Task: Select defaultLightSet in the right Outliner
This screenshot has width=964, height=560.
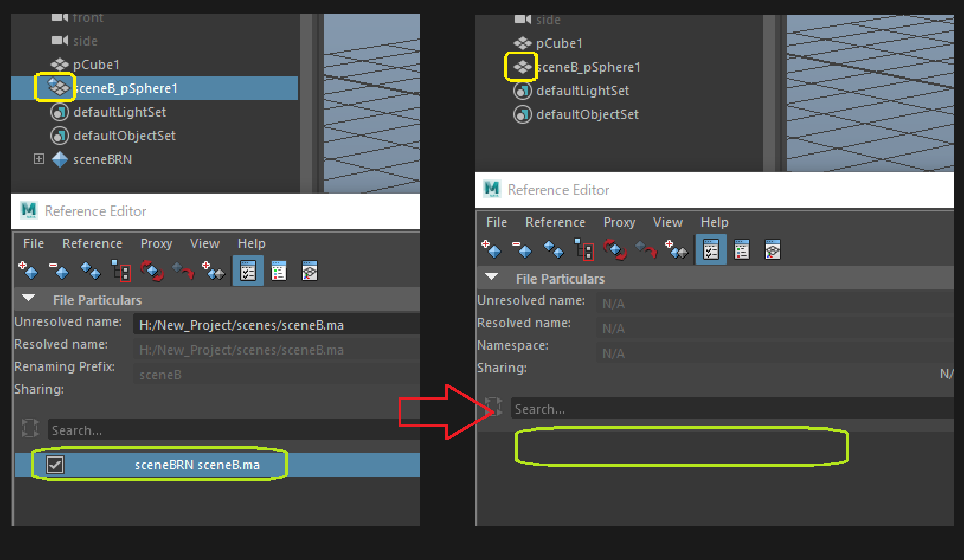Action: (582, 90)
